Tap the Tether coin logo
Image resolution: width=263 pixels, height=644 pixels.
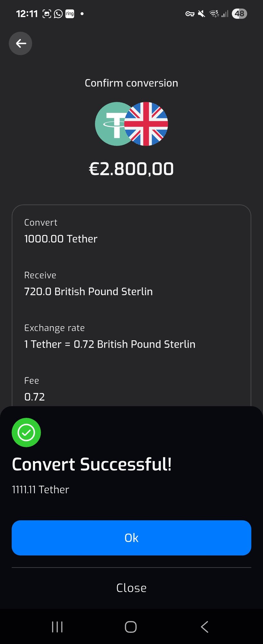click(111, 124)
